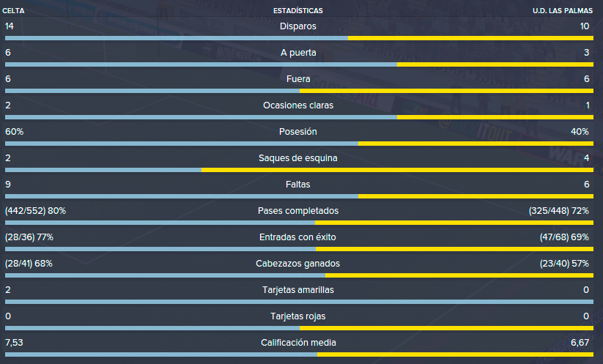Click the Disparos stat label
This screenshot has width=603, height=364.
(x=298, y=26)
